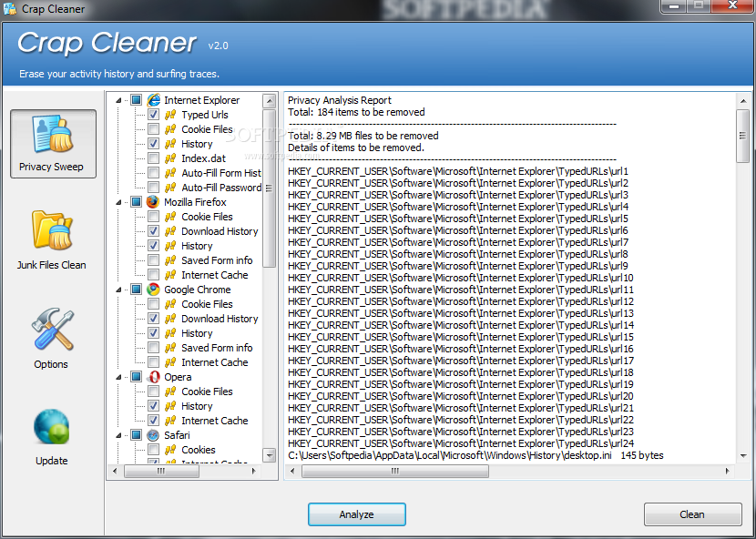Click the icon beside Opera Internet Cache
This screenshot has width=756, height=539.
pyautogui.click(x=170, y=421)
